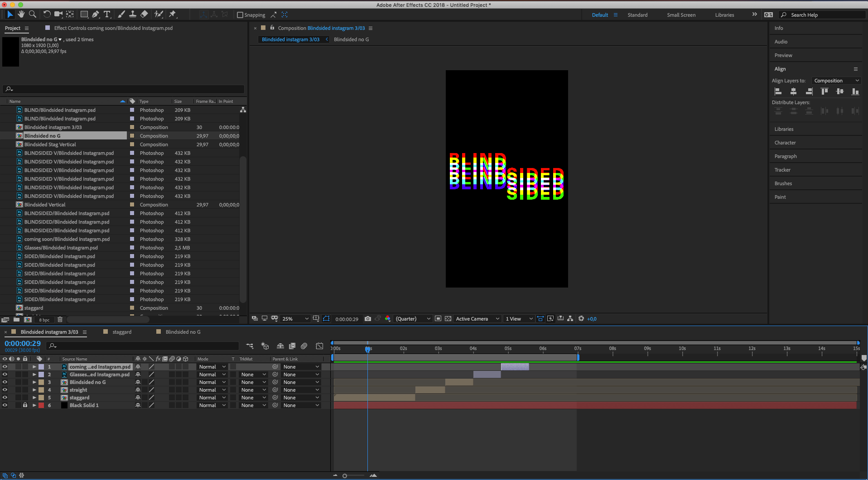Choose the Type tool
The width and height of the screenshot is (868, 480).
[107, 14]
